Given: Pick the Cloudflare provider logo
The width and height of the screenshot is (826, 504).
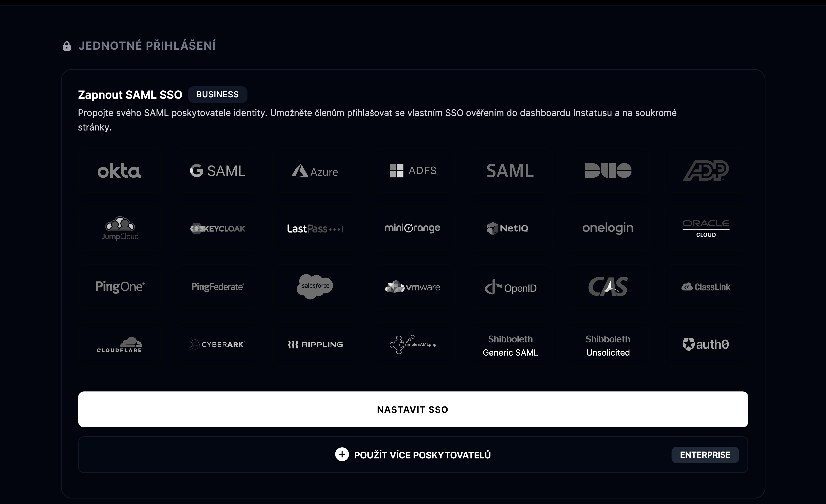Looking at the screenshot, I should tap(120, 345).
